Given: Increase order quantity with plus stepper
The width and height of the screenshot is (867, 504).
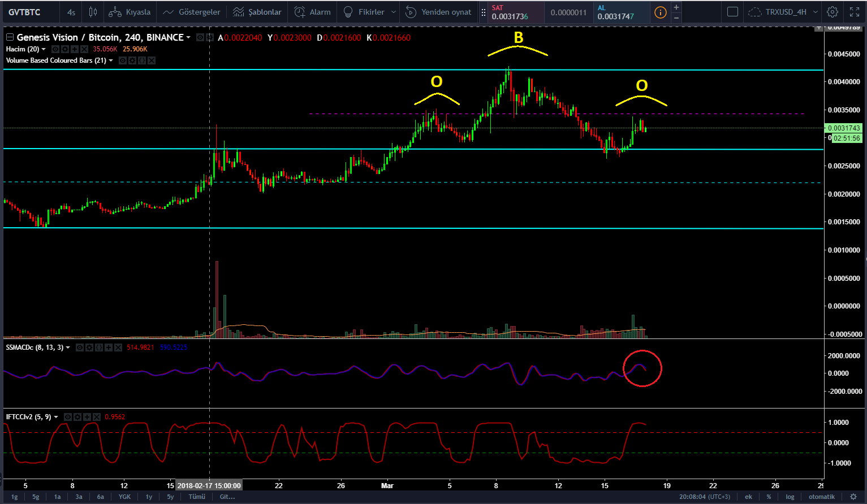Looking at the screenshot, I should (x=676, y=7).
